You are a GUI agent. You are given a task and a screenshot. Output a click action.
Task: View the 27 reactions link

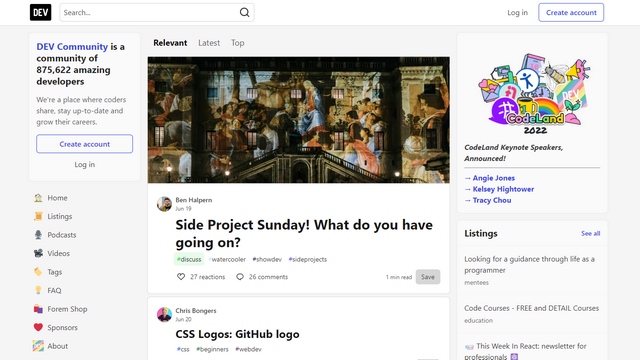[201, 277]
